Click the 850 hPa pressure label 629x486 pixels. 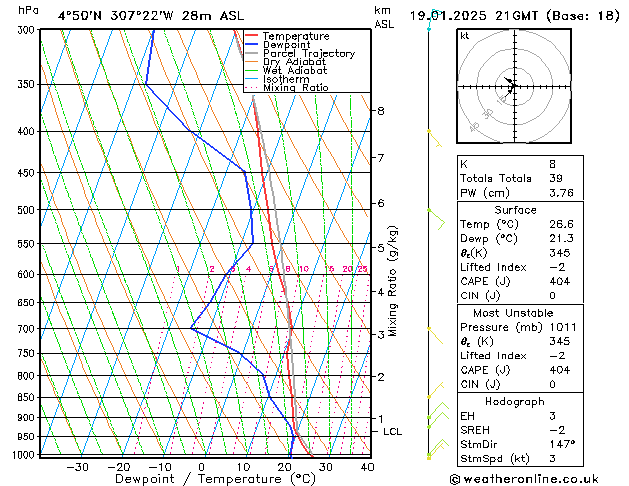28,397
